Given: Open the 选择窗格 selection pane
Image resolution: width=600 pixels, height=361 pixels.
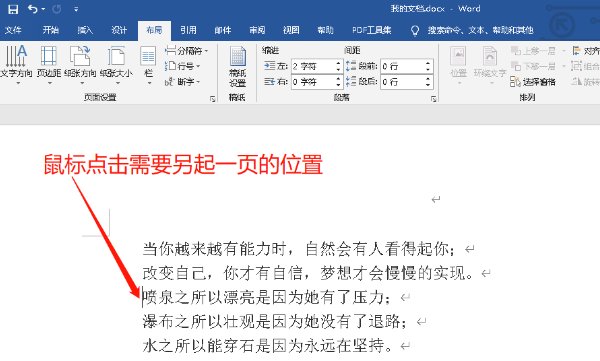Looking at the screenshot, I should [x=533, y=82].
